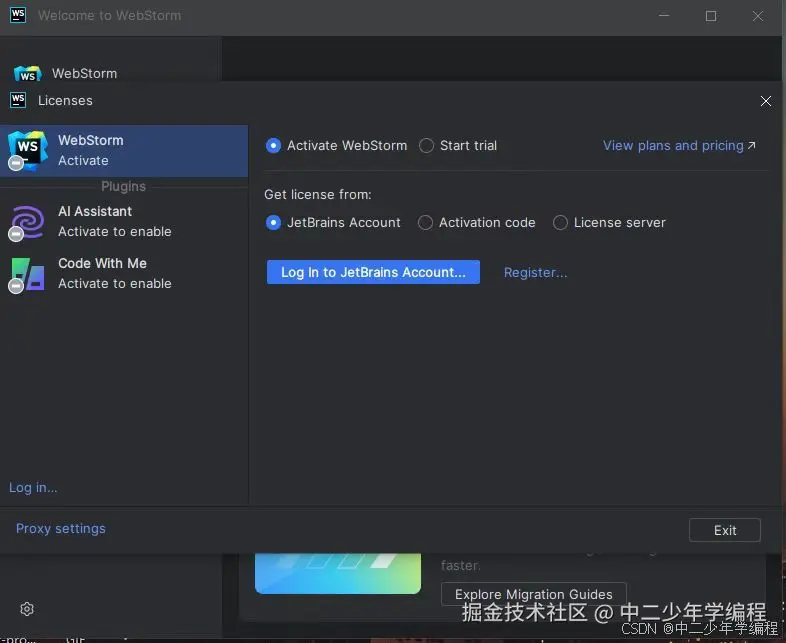
Task: Click the 'Licenses' dialog title text
Action: 65,100
